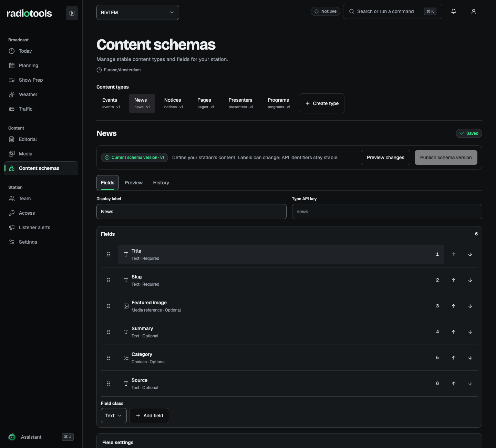Open Listener alerts in the sidebar
Image resolution: width=496 pixels, height=448 pixels.
pyautogui.click(x=41, y=227)
